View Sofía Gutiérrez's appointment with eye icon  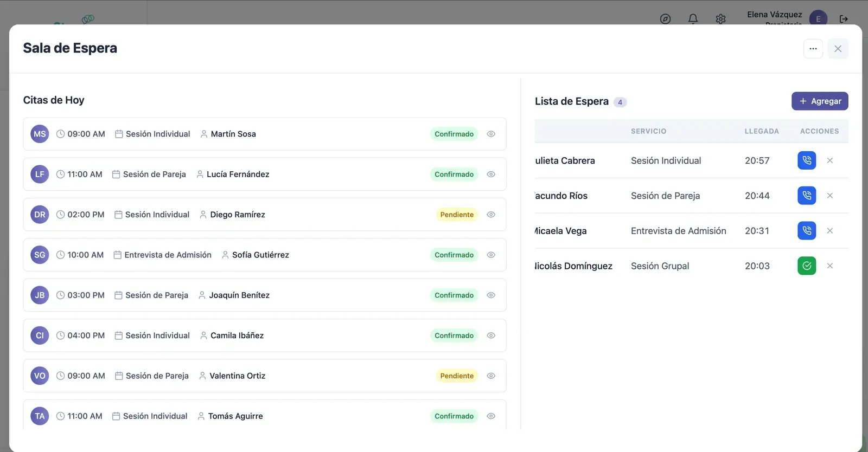coord(491,255)
